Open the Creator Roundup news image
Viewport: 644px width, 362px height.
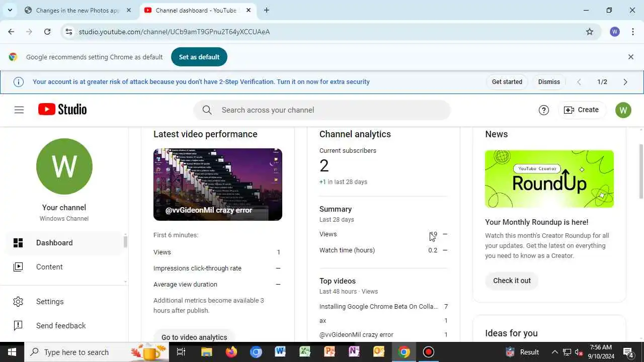(x=549, y=179)
